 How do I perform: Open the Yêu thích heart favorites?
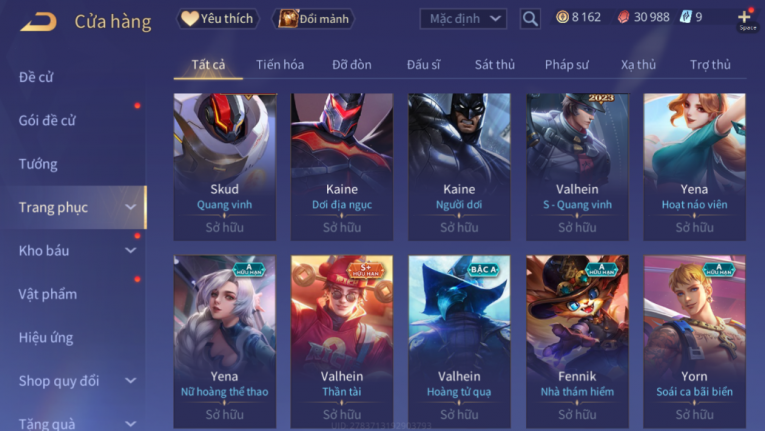point(217,19)
